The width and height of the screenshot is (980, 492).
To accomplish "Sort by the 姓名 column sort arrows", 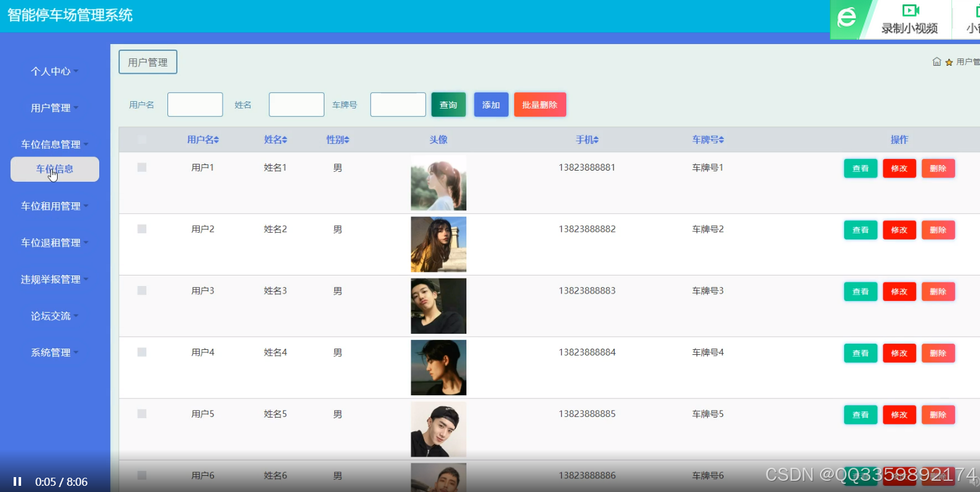I will tap(285, 140).
